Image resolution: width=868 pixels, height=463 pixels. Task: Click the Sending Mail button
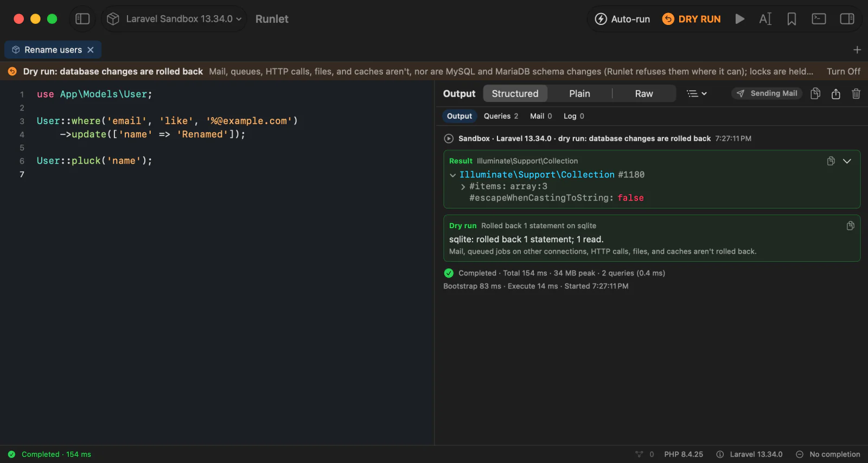pos(767,93)
